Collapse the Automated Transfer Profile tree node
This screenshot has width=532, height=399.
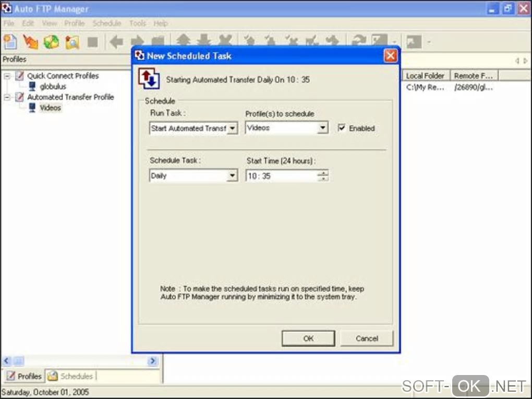point(7,98)
